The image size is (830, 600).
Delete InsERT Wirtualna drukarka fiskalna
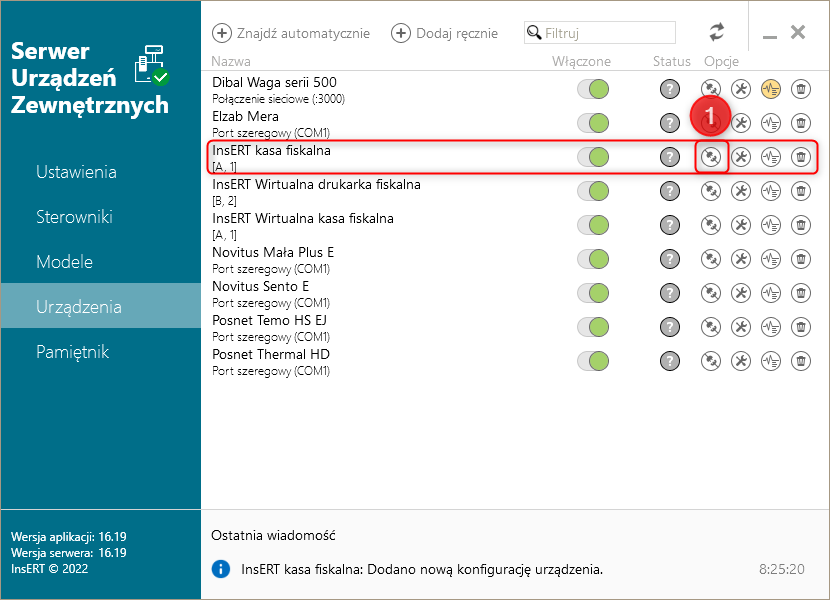pyautogui.click(x=801, y=191)
